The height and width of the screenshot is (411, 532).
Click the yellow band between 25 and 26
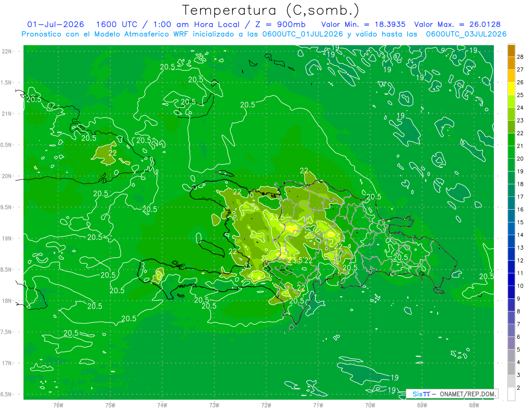coord(511,89)
